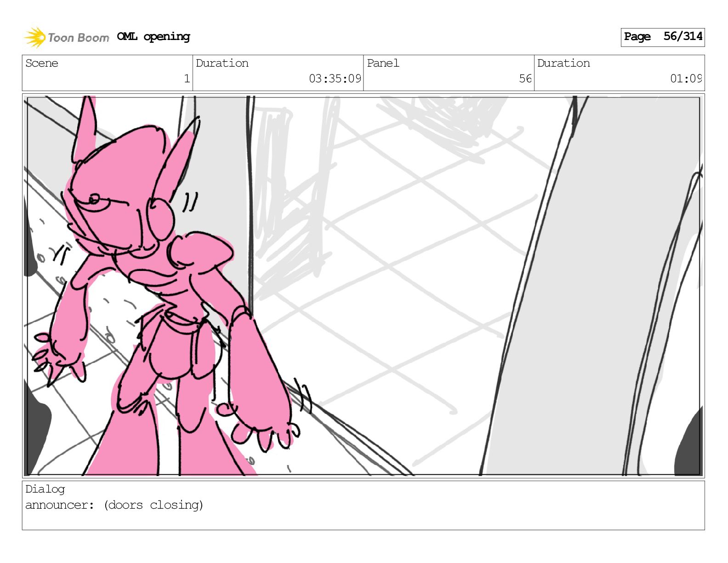Click the 'announcer: (doors closing)' dialog text

114,505
